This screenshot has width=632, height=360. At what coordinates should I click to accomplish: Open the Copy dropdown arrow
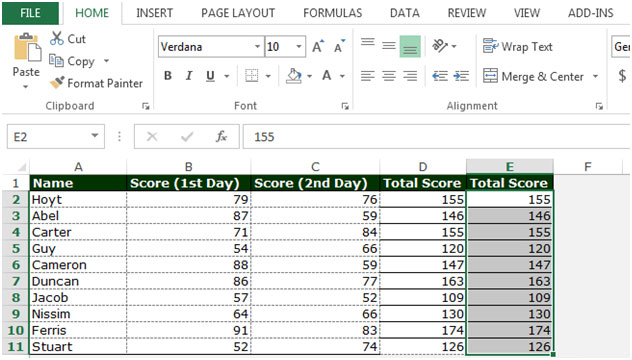pos(106,61)
